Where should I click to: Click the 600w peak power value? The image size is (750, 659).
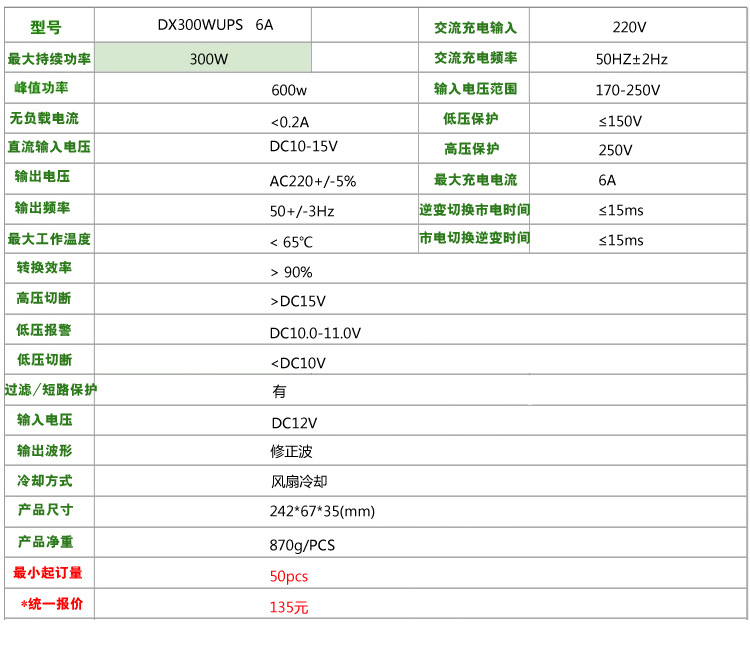pos(289,90)
